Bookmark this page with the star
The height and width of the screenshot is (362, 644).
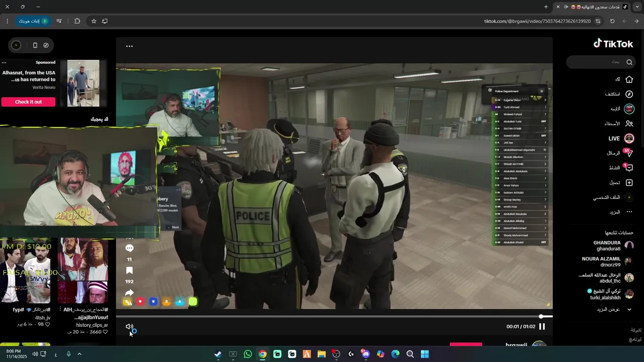point(94,21)
